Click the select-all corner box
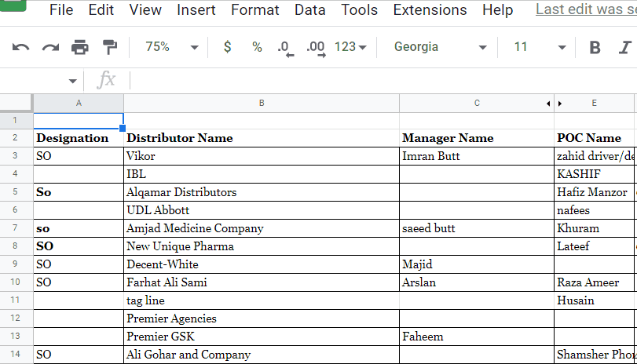This screenshot has width=637, height=364. [x=16, y=103]
